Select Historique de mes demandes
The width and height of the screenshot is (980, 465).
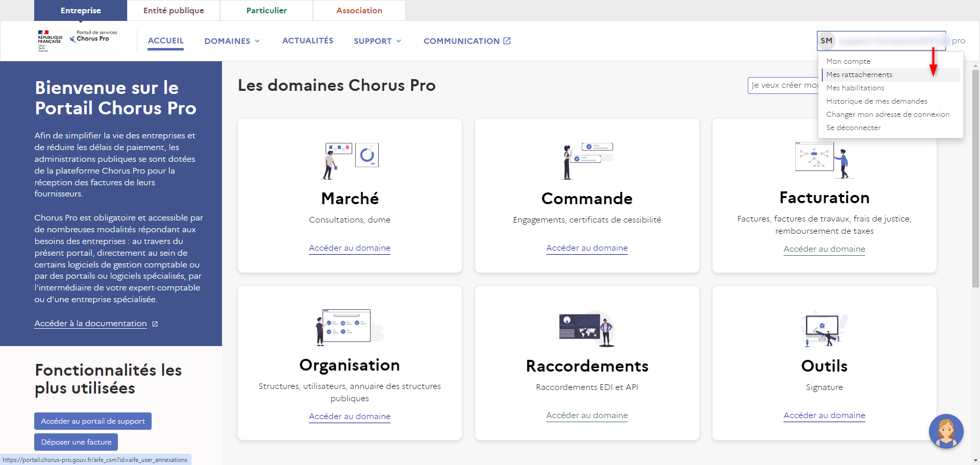pyautogui.click(x=891, y=101)
